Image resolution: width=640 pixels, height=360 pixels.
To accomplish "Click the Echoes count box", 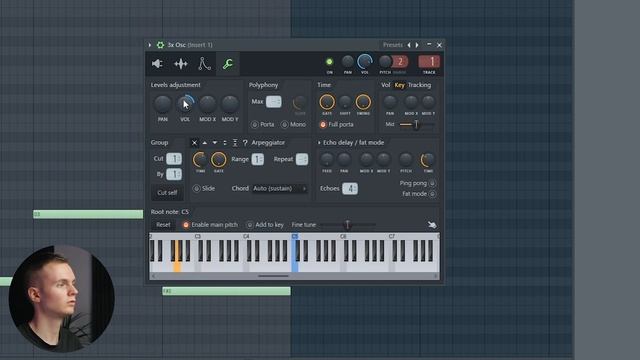I will coord(350,189).
